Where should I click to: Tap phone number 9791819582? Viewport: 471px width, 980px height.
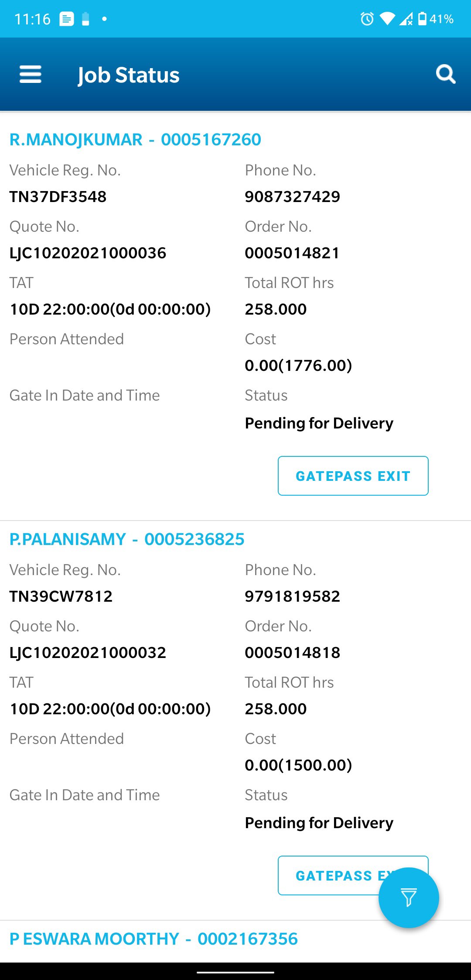(x=292, y=596)
